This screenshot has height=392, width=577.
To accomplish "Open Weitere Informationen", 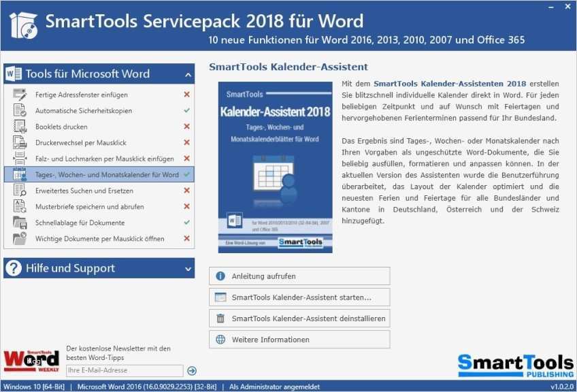I will (x=298, y=339).
